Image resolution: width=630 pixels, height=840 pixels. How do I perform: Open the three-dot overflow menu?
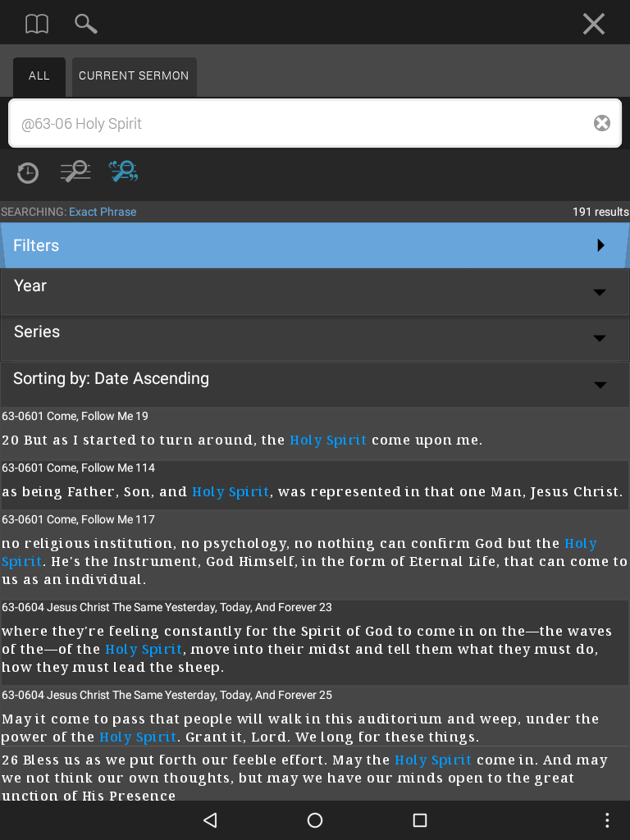(x=607, y=820)
